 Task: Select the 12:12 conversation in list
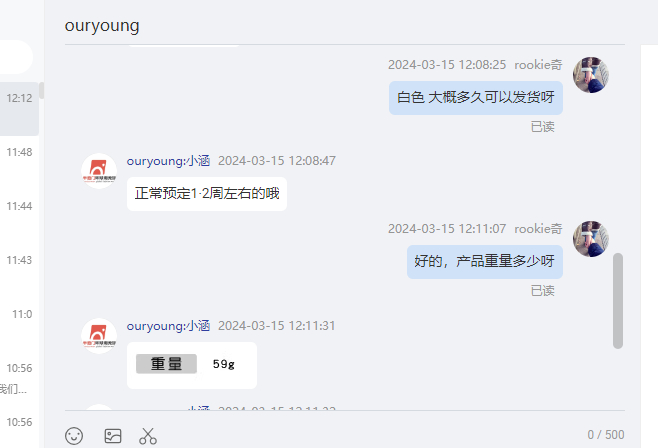pyautogui.click(x=19, y=109)
